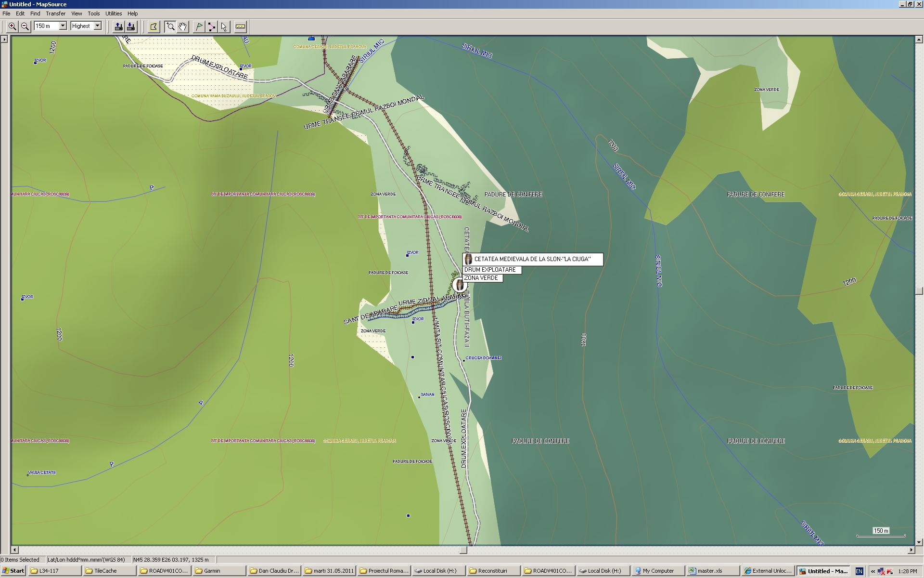Screen dimensions: 924x578
Task: Select the Hand pan tool
Action: [x=183, y=26]
